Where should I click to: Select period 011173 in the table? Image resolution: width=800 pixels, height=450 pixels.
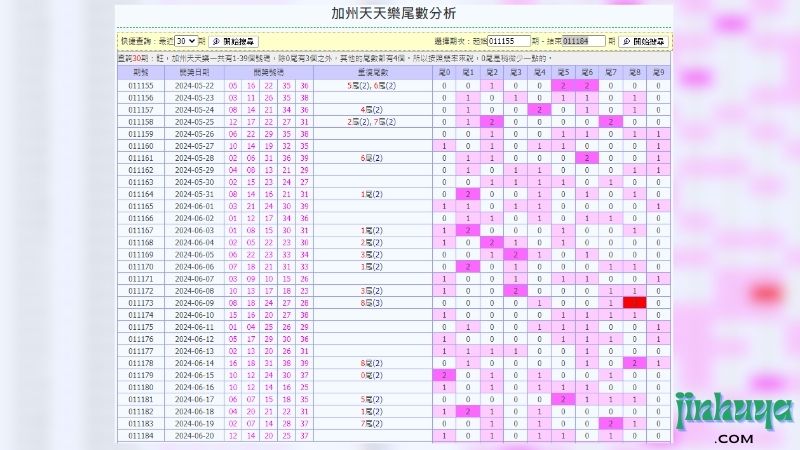tap(141, 303)
